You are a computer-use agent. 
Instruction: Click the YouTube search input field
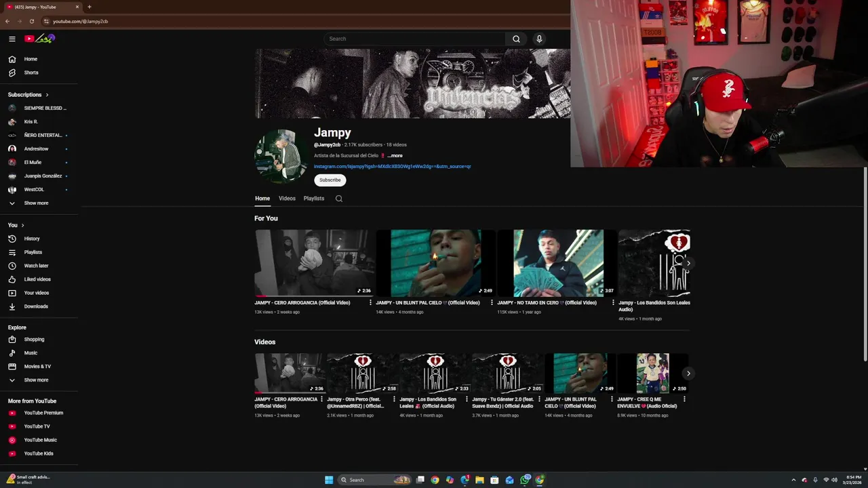[414, 39]
